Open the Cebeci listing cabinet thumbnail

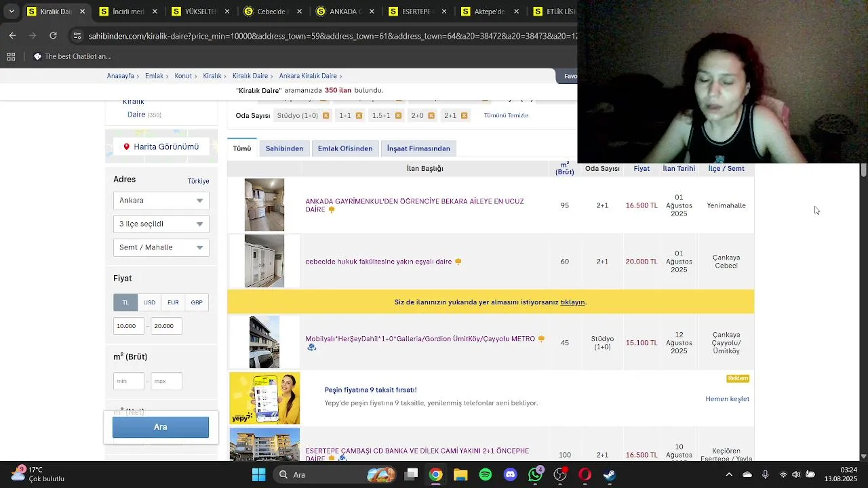(264, 261)
